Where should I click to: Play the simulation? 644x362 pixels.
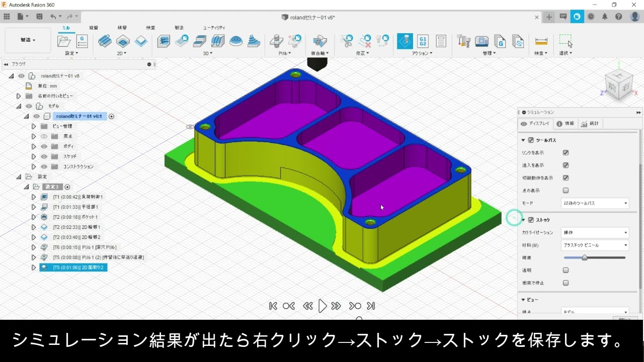323,306
